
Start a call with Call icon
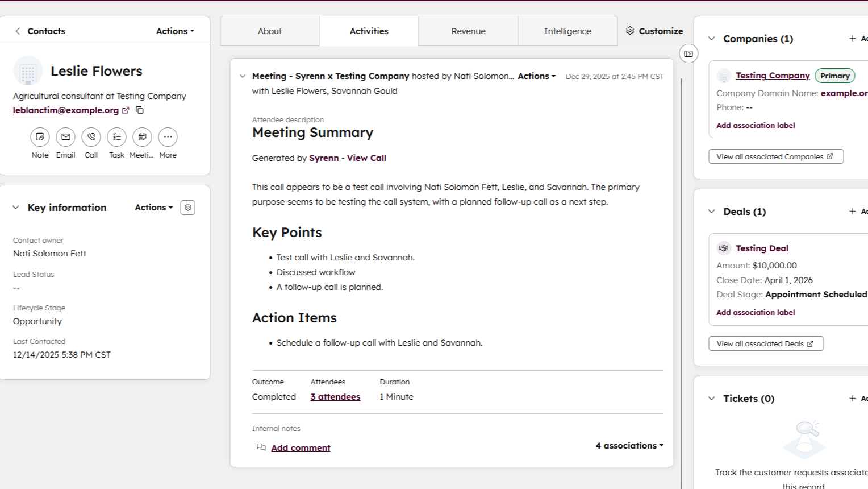91,137
